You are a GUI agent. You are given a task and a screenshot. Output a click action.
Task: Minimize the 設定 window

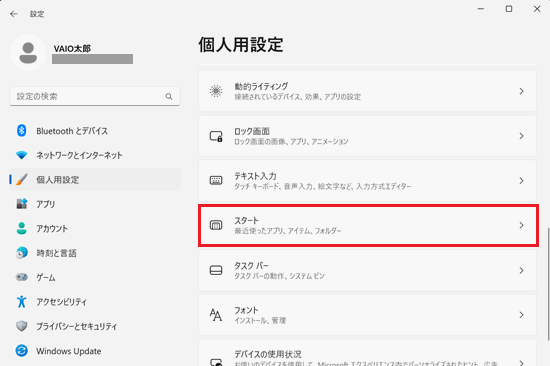(481, 9)
